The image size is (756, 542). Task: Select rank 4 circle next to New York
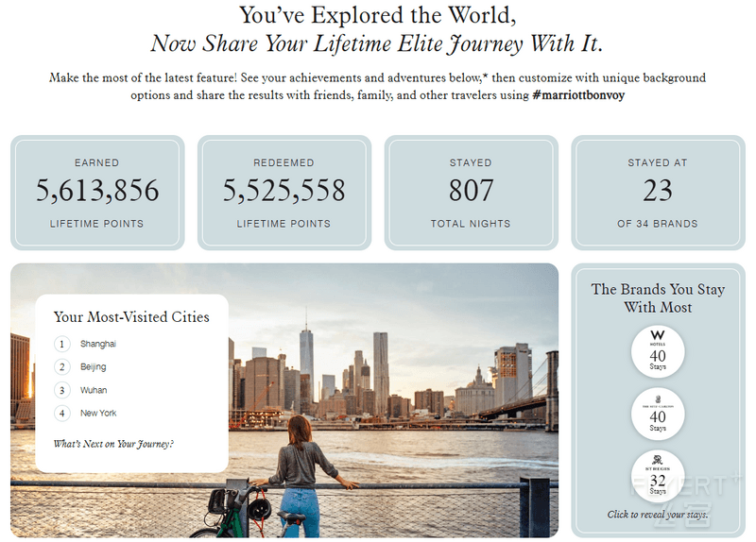pos(61,414)
